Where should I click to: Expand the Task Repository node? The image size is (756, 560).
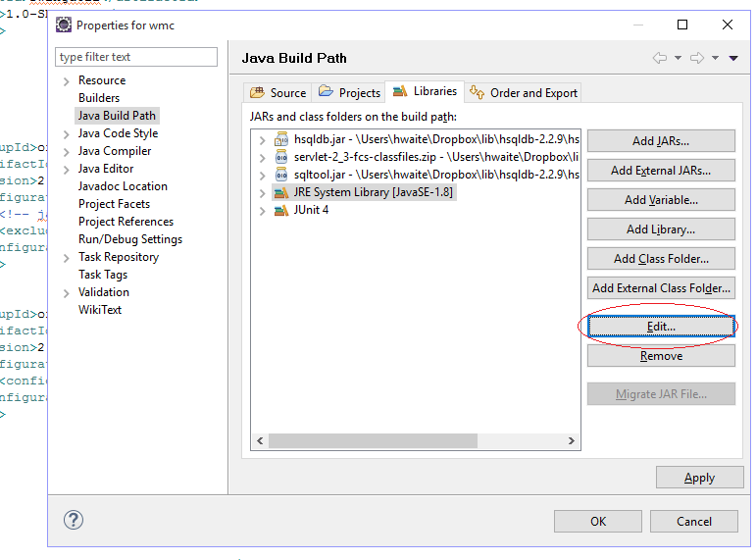click(67, 258)
